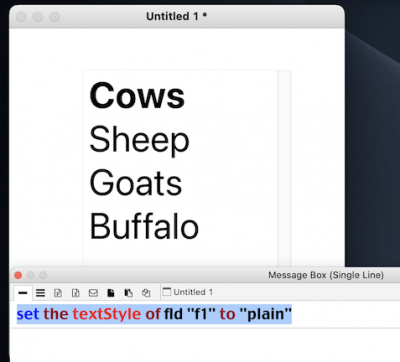Switch to Multiple Lines message mode
Image resolution: width=400 pixels, height=362 pixels.
(x=40, y=293)
